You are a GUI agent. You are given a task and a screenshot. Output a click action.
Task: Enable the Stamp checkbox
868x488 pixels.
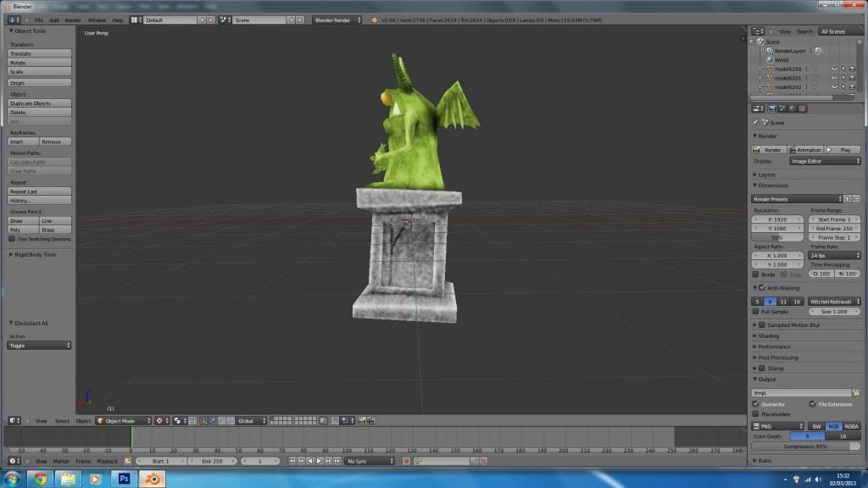coord(762,368)
